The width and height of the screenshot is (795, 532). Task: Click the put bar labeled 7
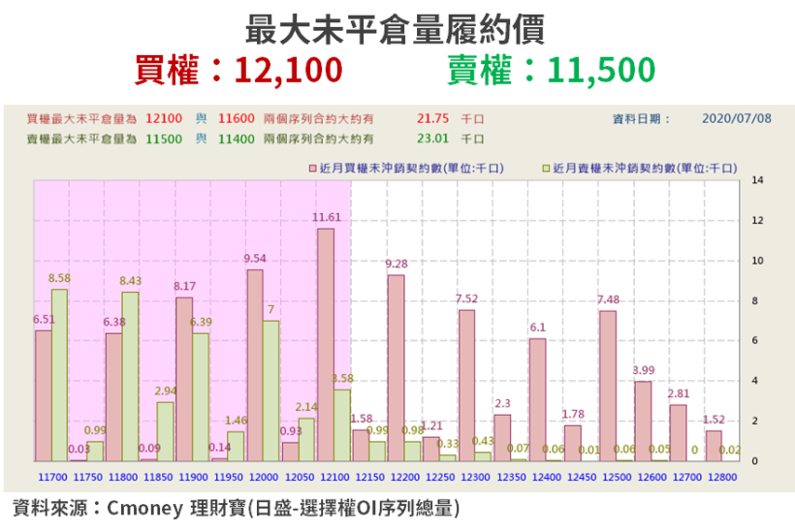(270, 391)
